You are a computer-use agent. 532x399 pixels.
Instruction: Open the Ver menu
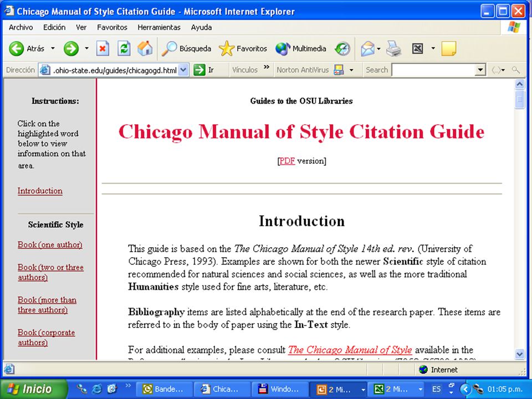[x=81, y=28]
